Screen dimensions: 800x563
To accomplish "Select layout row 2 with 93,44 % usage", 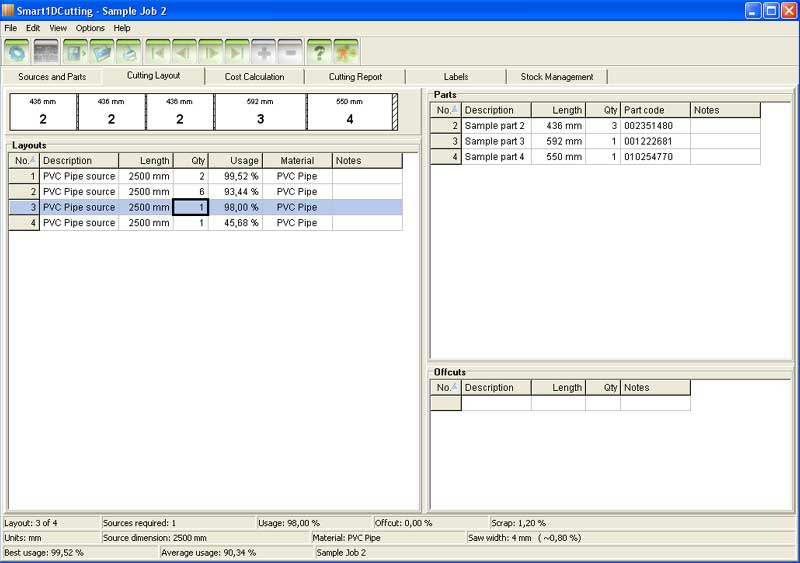I will [206, 191].
